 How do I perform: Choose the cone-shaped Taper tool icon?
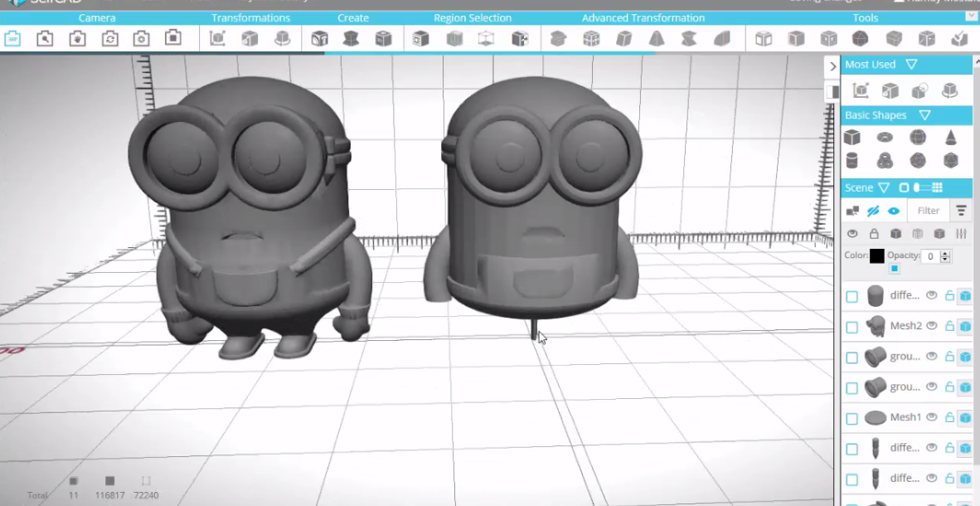pos(657,39)
